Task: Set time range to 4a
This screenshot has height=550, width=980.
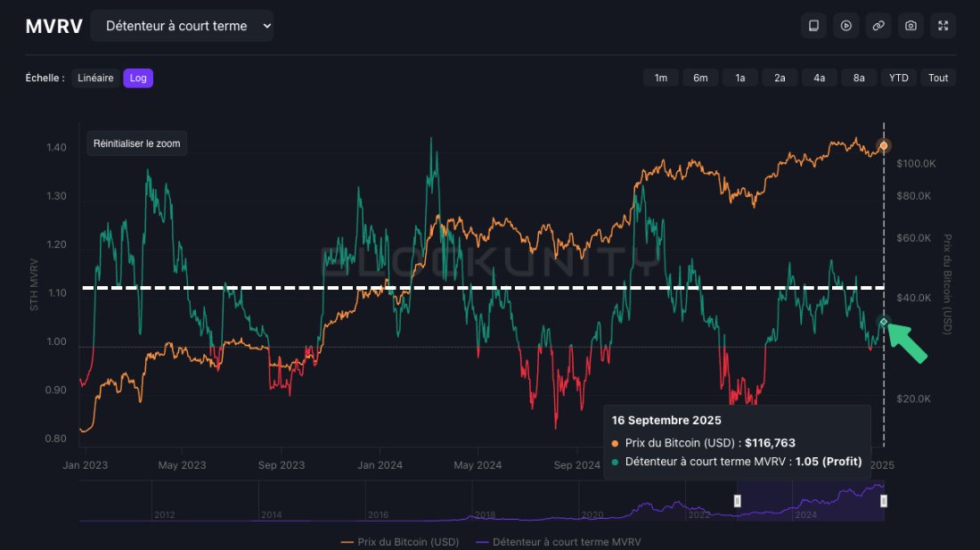Action: (820, 78)
